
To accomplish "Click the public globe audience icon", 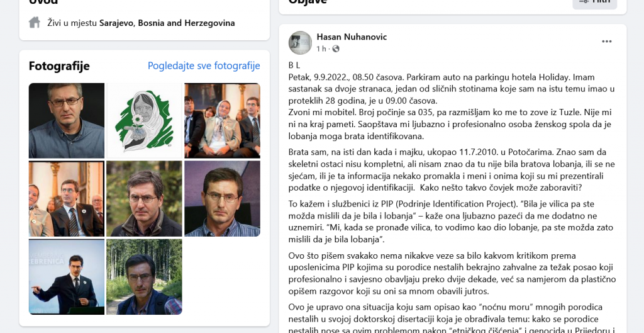I will point(336,49).
